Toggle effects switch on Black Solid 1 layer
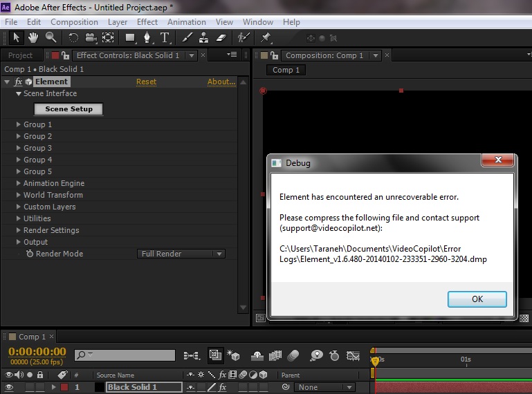 pos(223,387)
